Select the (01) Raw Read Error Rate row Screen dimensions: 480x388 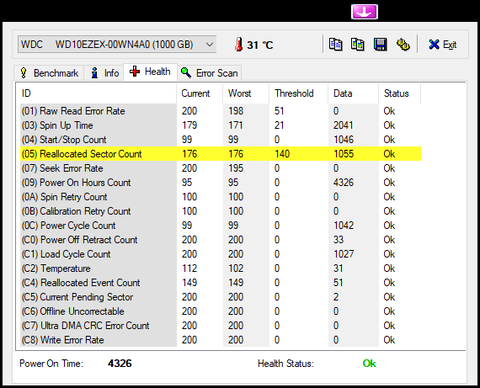click(x=220, y=111)
